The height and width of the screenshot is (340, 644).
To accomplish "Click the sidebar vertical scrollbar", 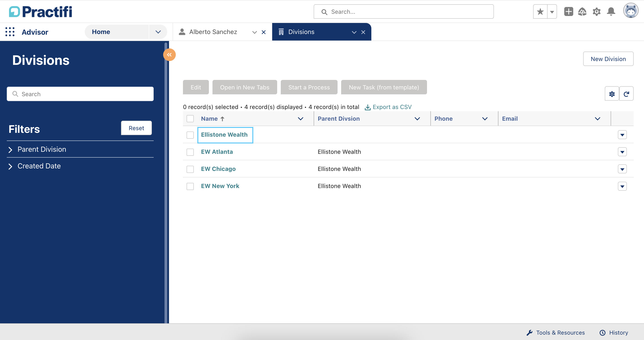I will [x=166, y=182].
